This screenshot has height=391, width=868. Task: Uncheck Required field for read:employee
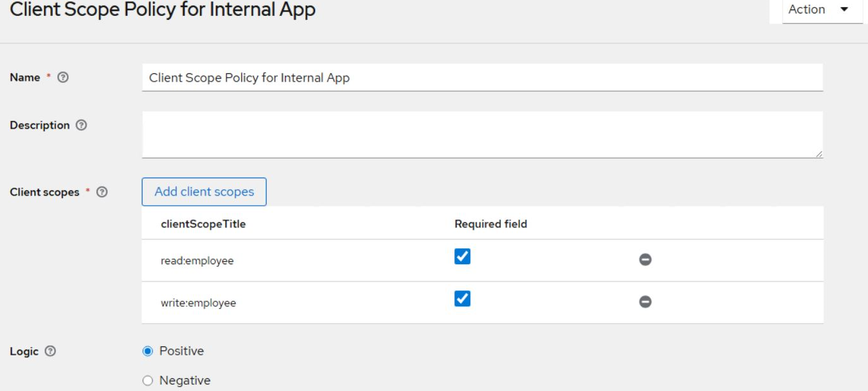point(463,257)
